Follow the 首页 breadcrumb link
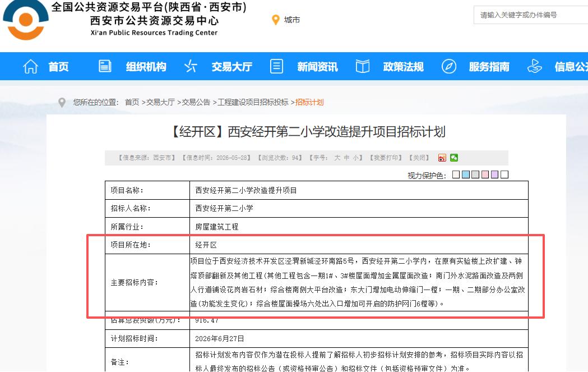Screen dimensions: 588x372 tap(132, 102)
